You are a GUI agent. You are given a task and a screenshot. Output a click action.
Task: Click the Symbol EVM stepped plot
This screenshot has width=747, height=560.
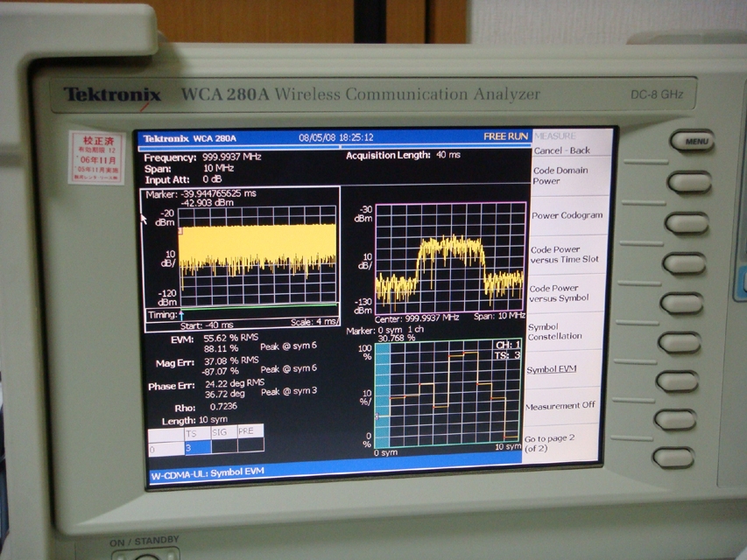click(x=447, y=394)
